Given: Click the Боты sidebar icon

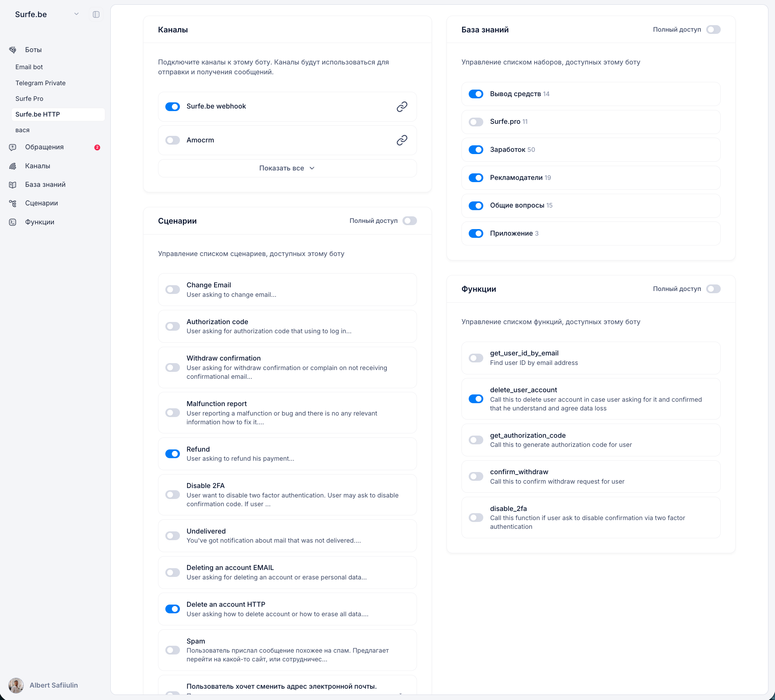Looking at the screenshot, I should click(x=13, y=50).
